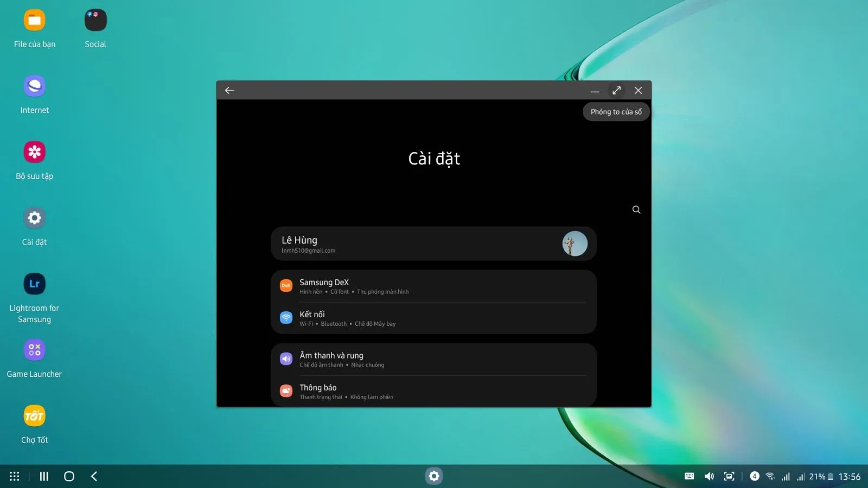Open Thông báo notification settings
The image size is (868, 488).
click(x=434, y=391)
